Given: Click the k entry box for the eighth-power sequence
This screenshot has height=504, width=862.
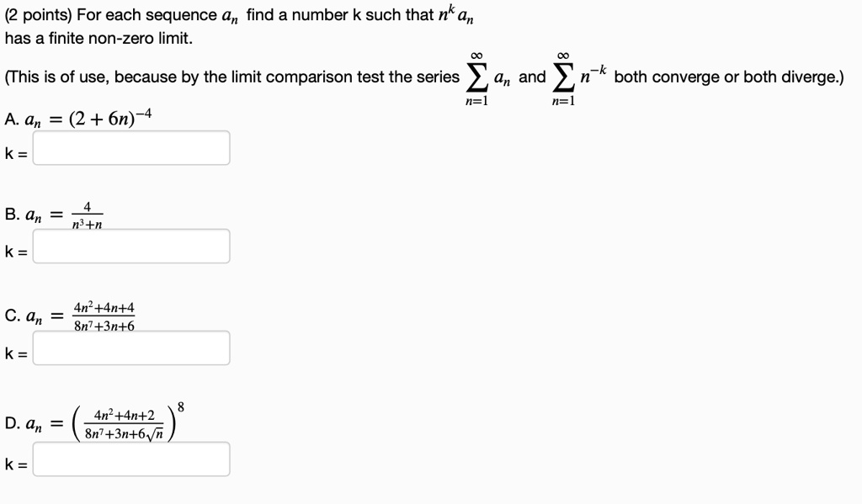Looking at the screenshot, I should click(131, 460).
